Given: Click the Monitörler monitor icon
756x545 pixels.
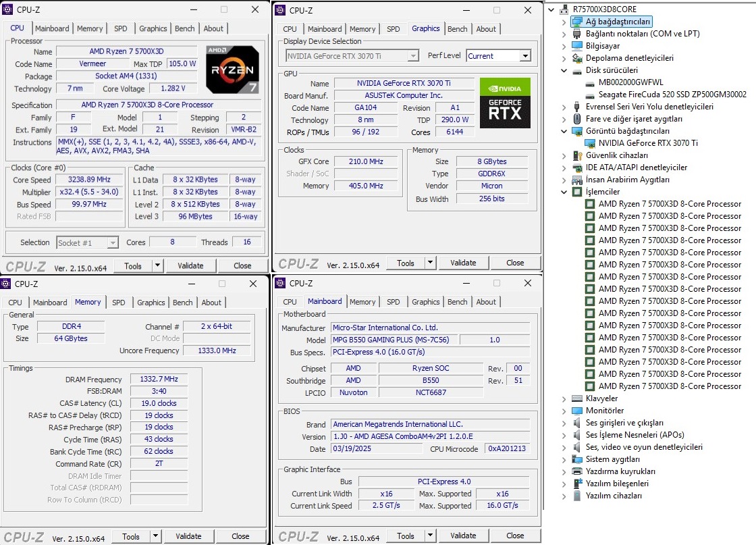Looking at the screenshot, I should pyautogui.click(x=576, y=411).
